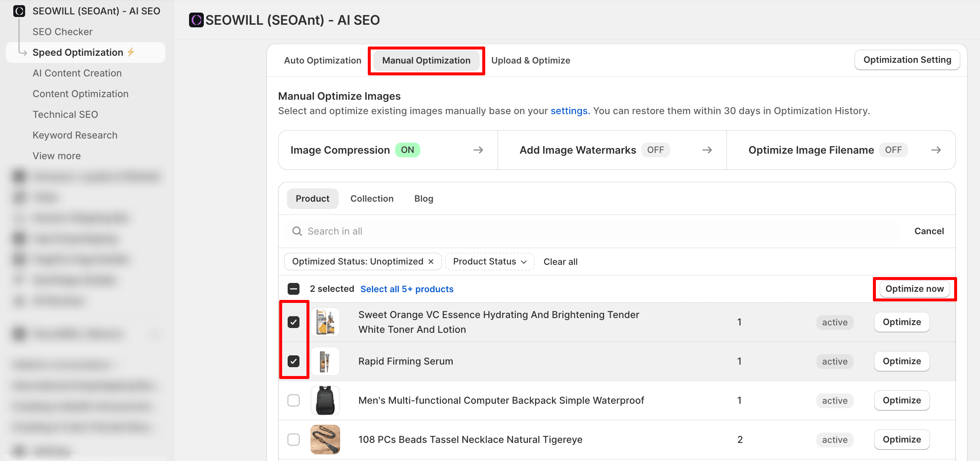Click the SEOWILL logo icon in header
The height and width of the screenshot is (461, 980).
pos(196,20)
